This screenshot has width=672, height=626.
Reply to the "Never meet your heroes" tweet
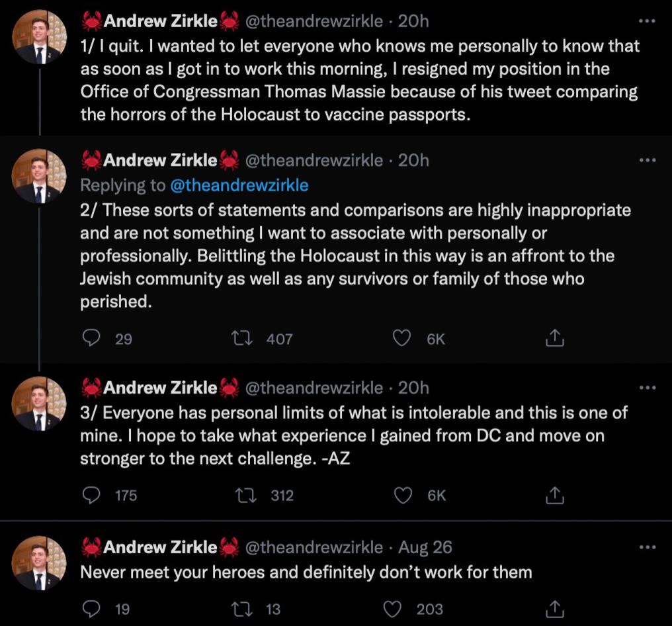click(x=91, y=609)
